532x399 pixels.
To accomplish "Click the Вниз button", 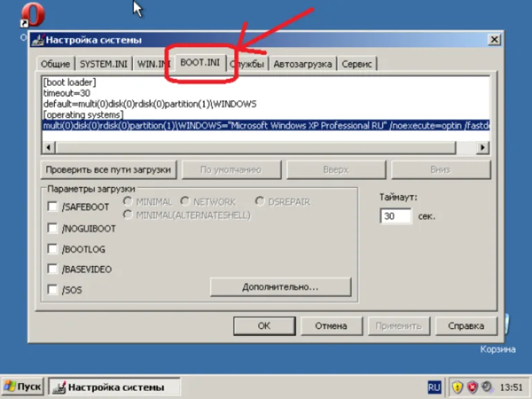I will 441,170.
